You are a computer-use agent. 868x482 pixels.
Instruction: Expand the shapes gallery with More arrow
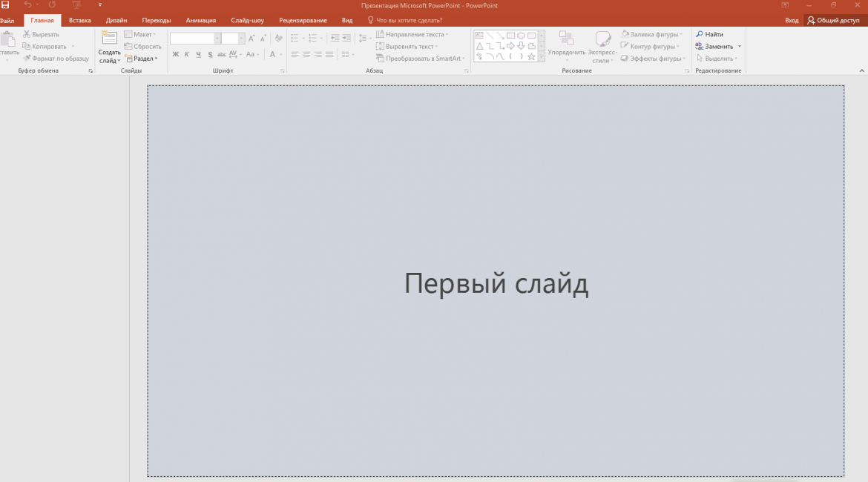click(542, 56)
